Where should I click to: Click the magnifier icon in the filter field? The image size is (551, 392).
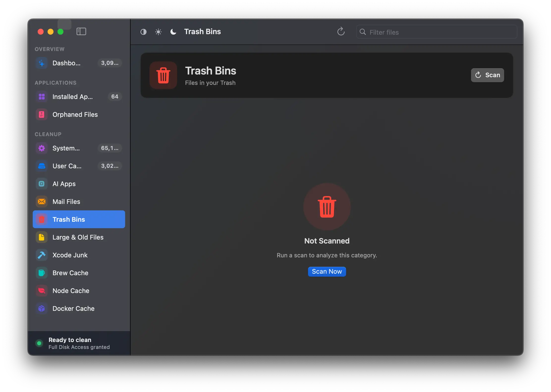point(363,32)
